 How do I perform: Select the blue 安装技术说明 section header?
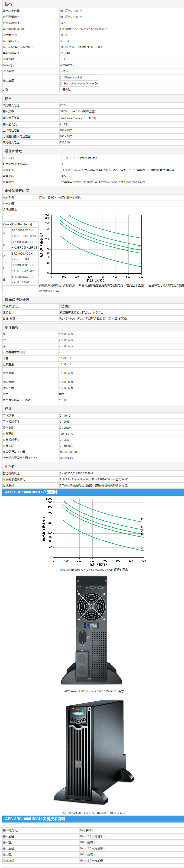tap(35, 819)
